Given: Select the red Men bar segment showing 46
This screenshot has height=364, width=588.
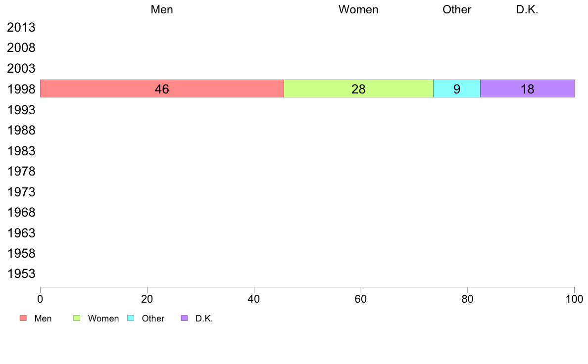Looking at the screenshot, I should coord(162,89).
